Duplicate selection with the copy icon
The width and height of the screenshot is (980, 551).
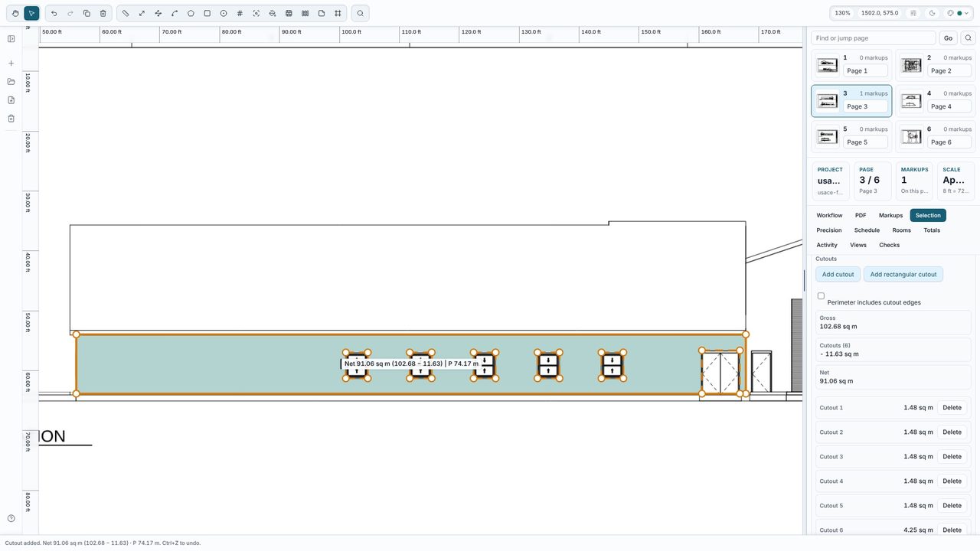(87, 13)
